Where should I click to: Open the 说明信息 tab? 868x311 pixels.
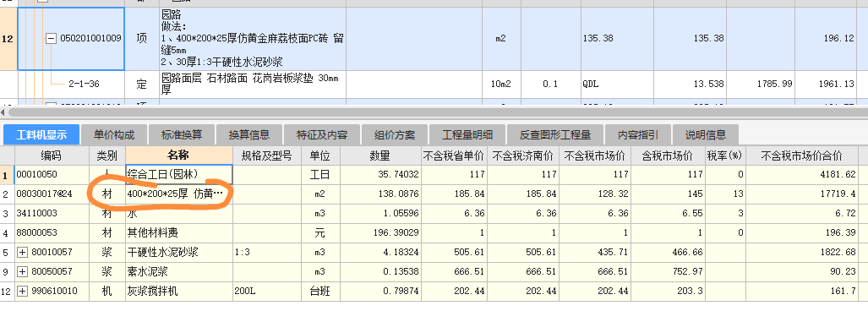pos(706,134)
